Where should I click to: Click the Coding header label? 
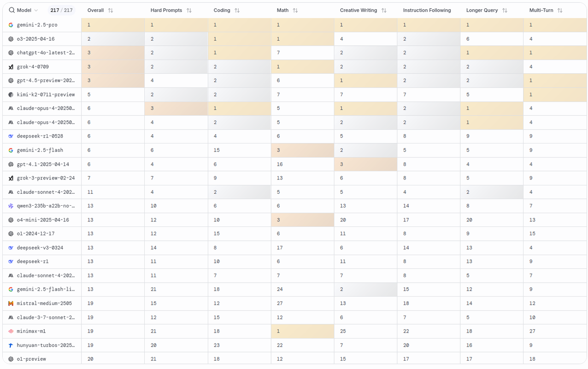[222, 10]
